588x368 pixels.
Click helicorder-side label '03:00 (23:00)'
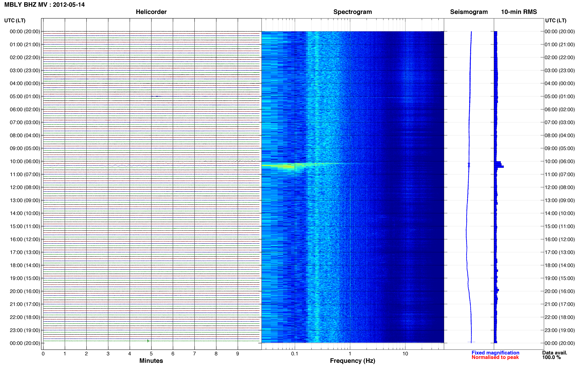click(x=25, y=71)
